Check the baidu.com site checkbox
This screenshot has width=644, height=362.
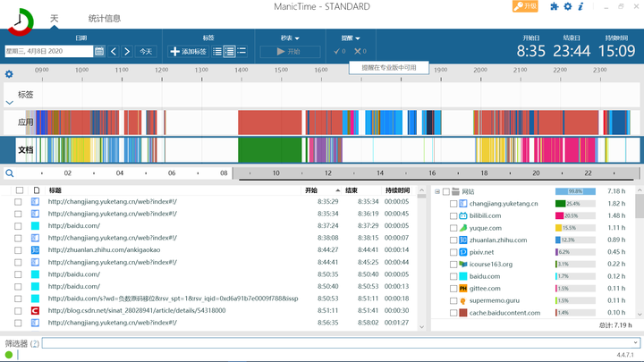[453, 276]
